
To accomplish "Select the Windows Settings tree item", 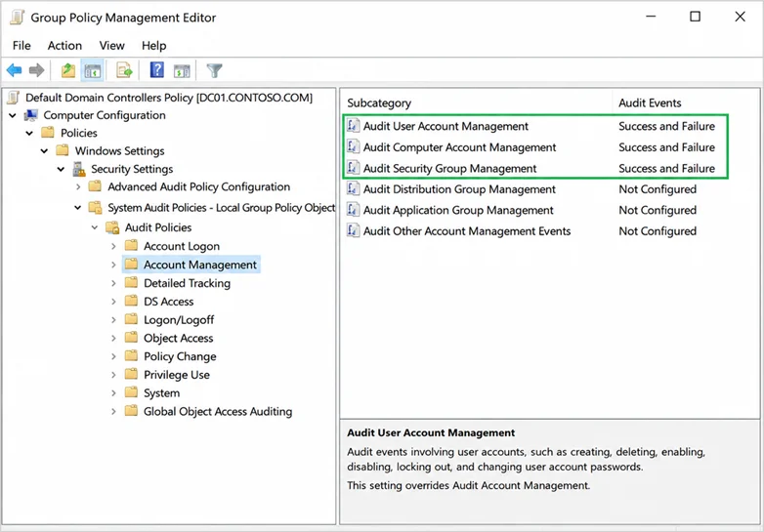I will [120, 151].
